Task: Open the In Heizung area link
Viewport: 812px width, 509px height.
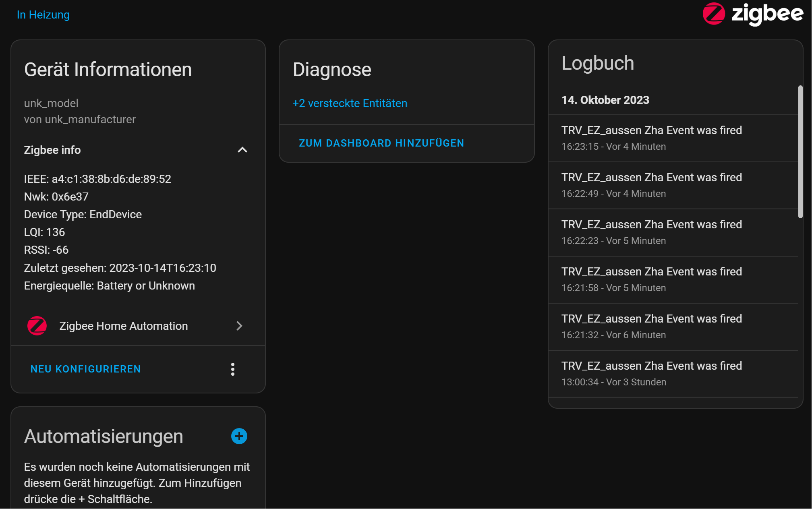Action: pyautogui.click(x=43, y=14)
